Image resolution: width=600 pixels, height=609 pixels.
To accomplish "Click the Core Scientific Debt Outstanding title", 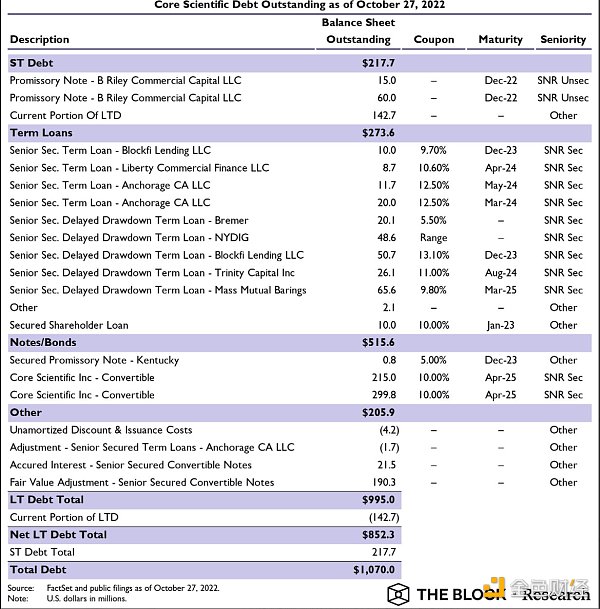I will 300,5.
